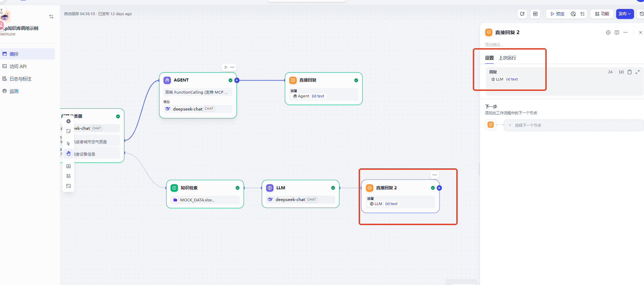The width and height of the screenshot is (644, 285).
Task: Click the checklist icon in top toolbar
Action: point(582,14)
